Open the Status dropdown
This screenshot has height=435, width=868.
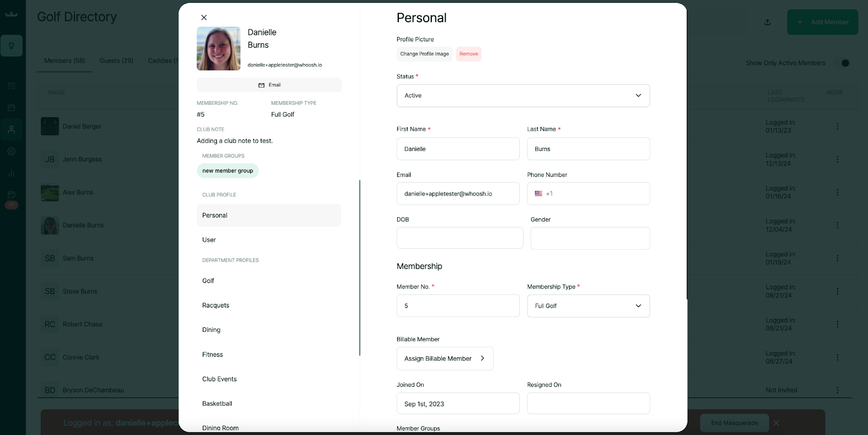523,96
